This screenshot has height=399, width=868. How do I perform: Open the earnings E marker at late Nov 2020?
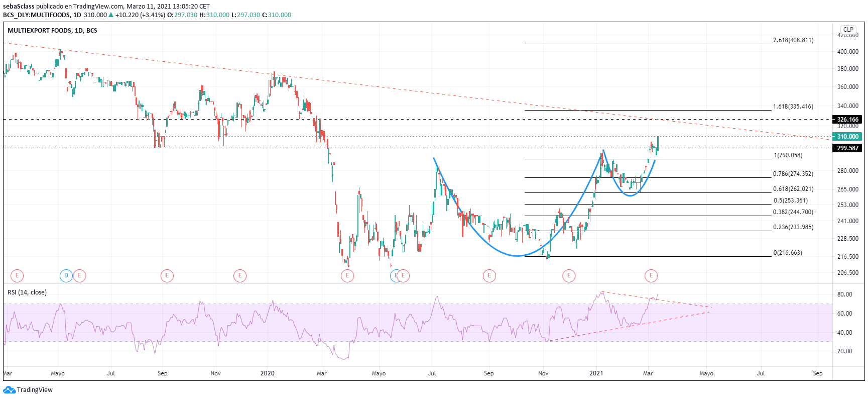tap(569, 275)
